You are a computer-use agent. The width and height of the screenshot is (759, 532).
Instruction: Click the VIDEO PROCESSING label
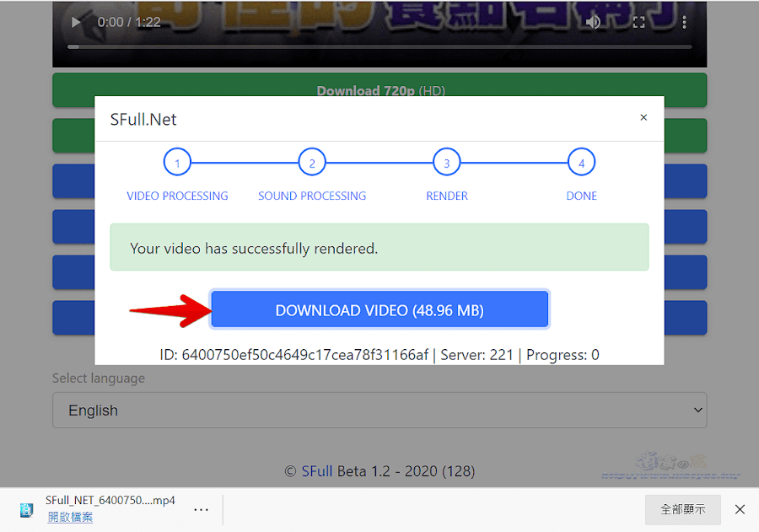pos(177,196)
